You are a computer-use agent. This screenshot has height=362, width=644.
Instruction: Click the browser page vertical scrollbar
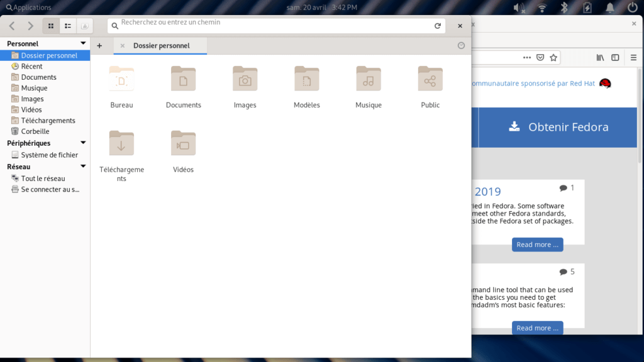pos(640,116)
